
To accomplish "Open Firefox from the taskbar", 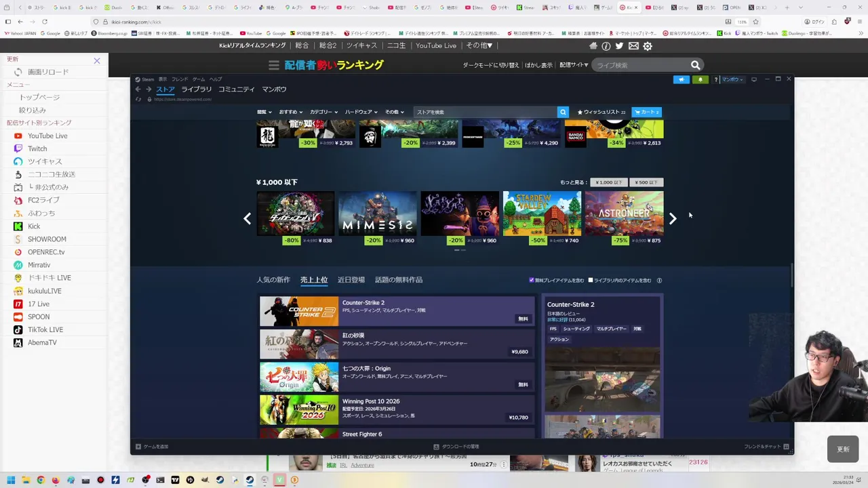I will [56, 480].
